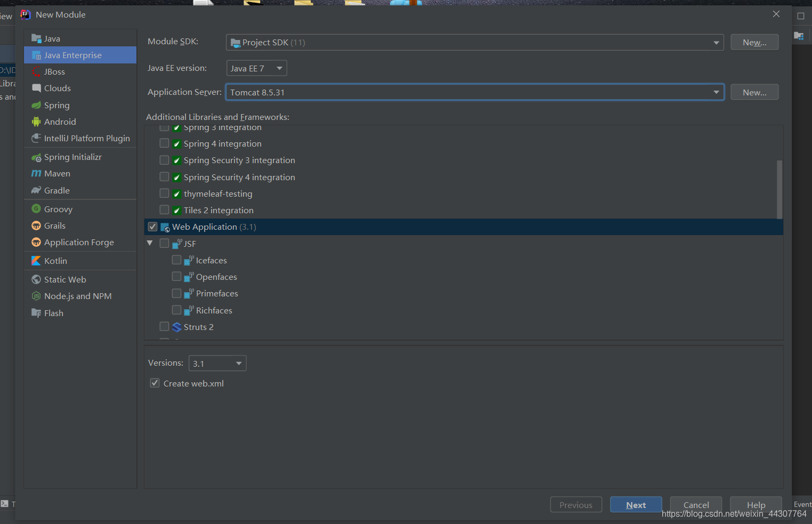Pick the Clouds module icon
The width and height of the screenshot is (812, 524).
click(36, 88)
